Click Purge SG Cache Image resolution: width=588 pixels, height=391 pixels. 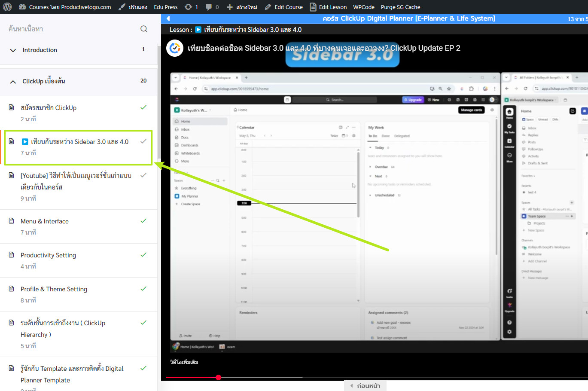[400, 7]
